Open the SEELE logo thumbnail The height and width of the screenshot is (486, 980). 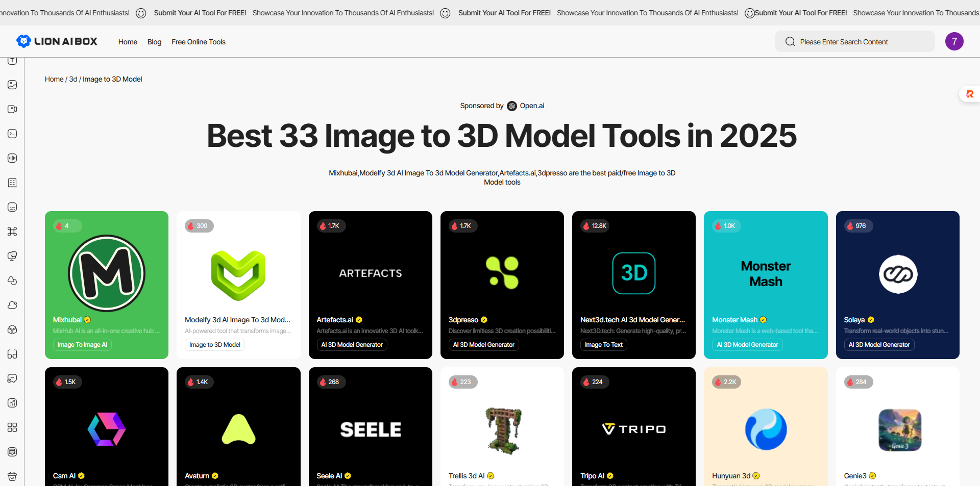point(371,429)
